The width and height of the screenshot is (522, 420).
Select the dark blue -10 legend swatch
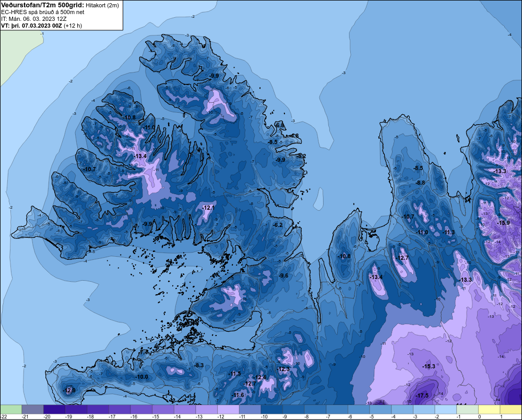tap(272, 410)
